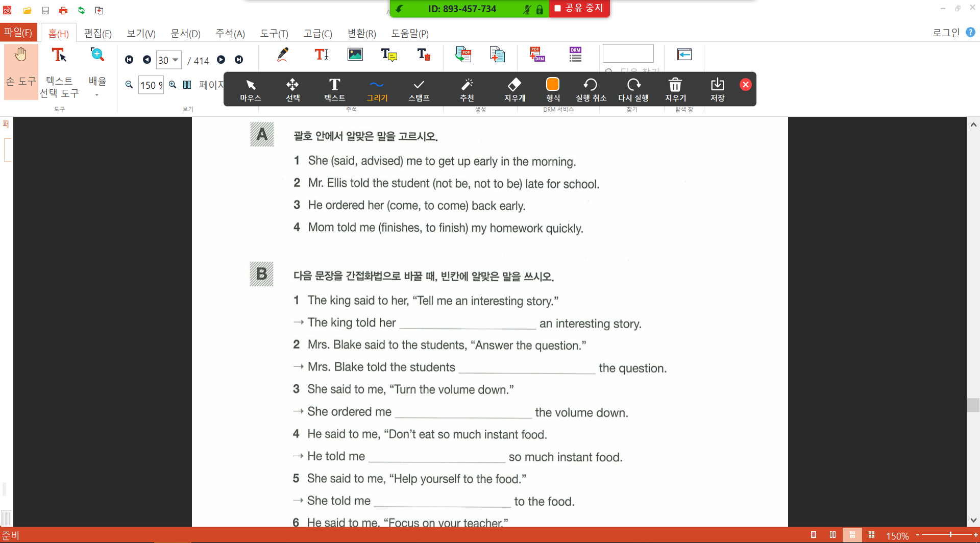980x543 pixels.
Task: Switch to the 고급(C) tab
Action: pyautogui.click(x=318, y=33)
